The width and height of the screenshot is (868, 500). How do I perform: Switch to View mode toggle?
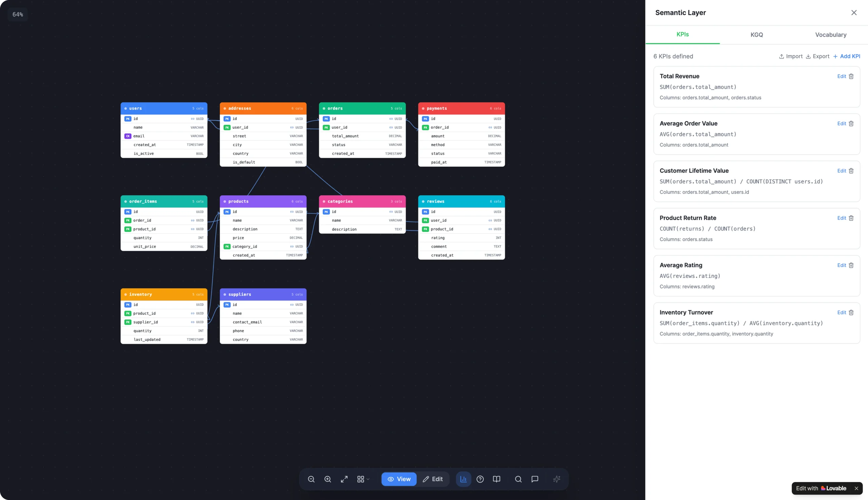point(399,479)
